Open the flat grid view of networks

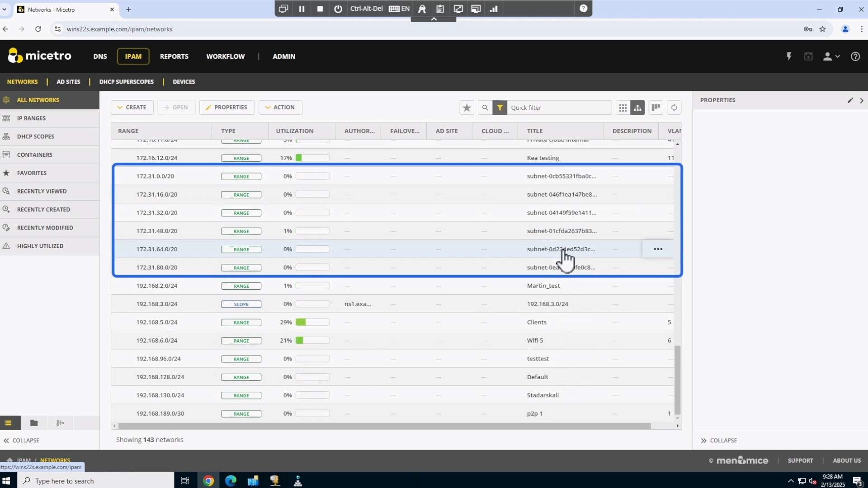point(623,108)
